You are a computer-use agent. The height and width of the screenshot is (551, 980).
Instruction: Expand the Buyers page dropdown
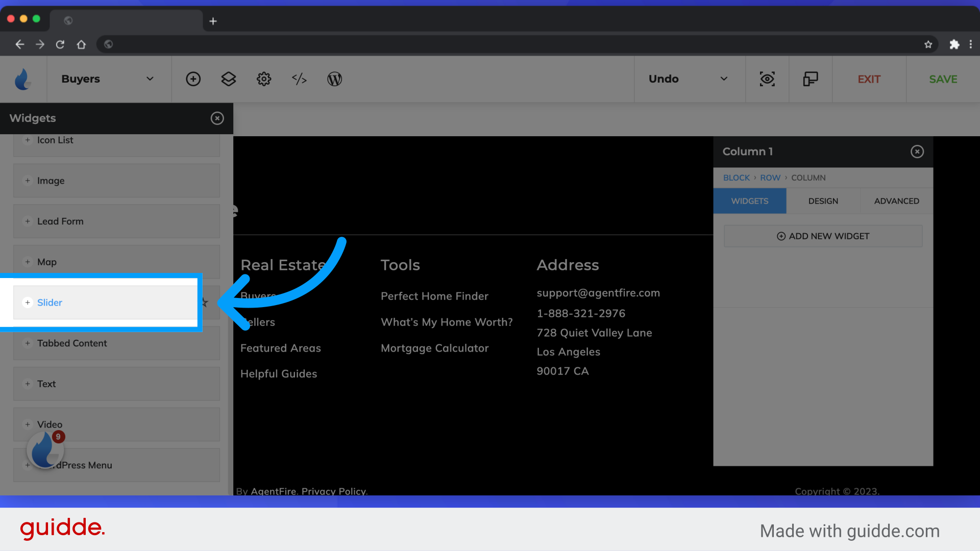point(109,79)
